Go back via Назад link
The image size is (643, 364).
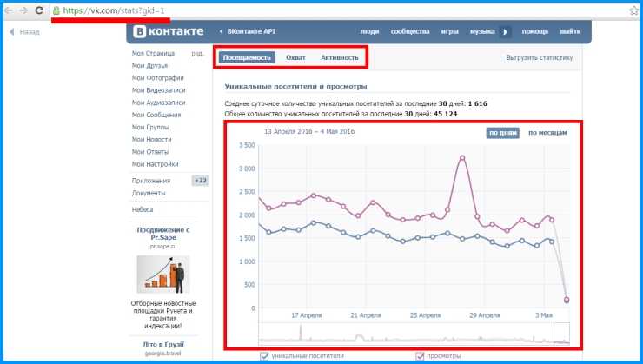[24, 31]
